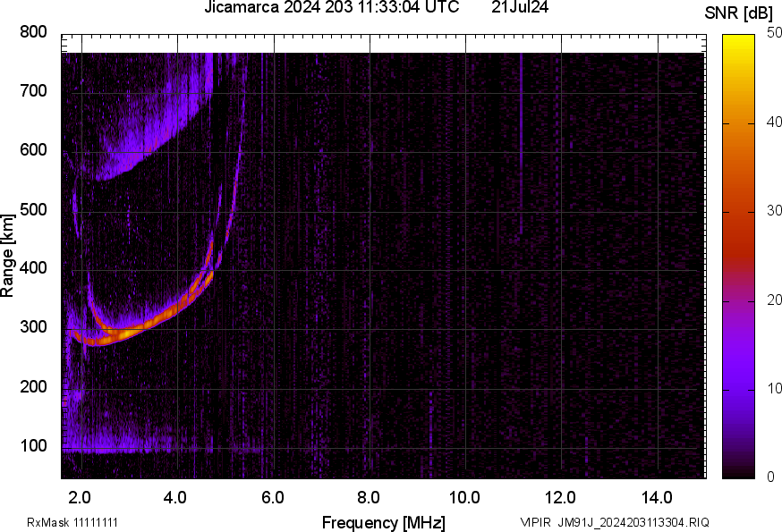The width and height of the screenshot is (782, 532).
Task: Click the 12.0 frequency tick label
Action: click(x=561, y=497)
